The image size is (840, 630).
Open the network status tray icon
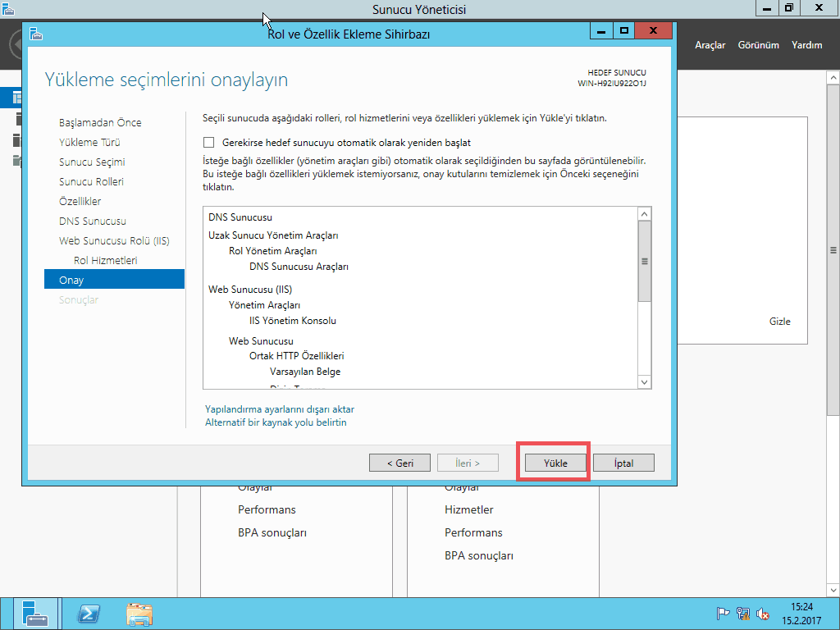click(742, 614)
